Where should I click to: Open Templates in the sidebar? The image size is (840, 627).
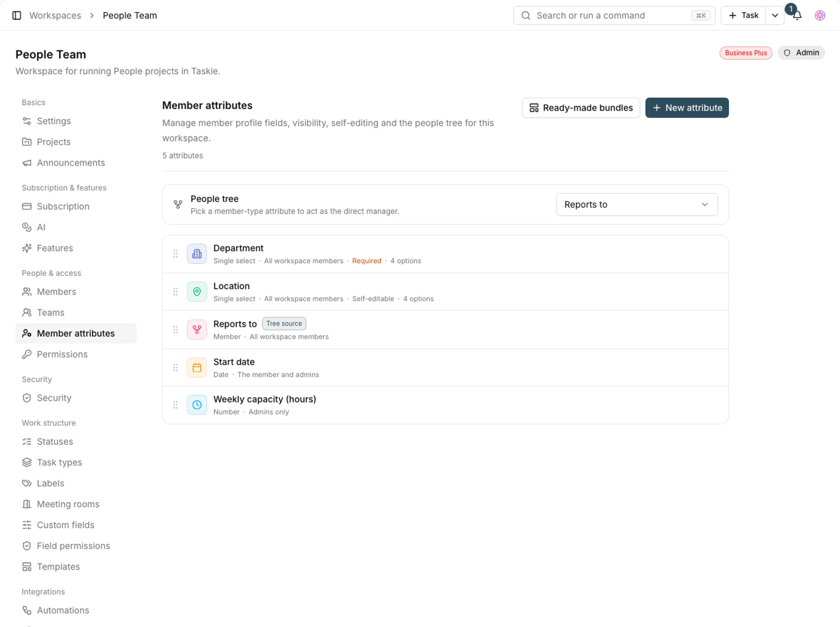[76, 567]
